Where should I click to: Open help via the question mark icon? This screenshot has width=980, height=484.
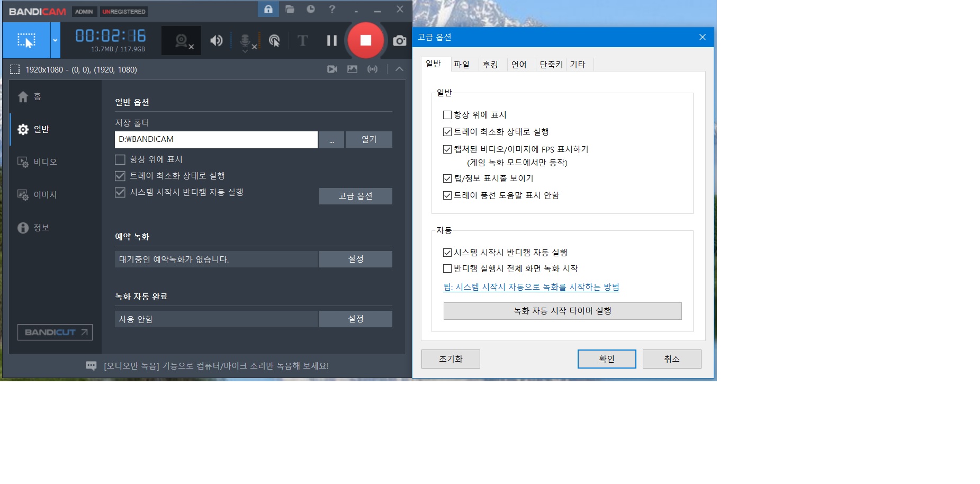tap(332, 9)
